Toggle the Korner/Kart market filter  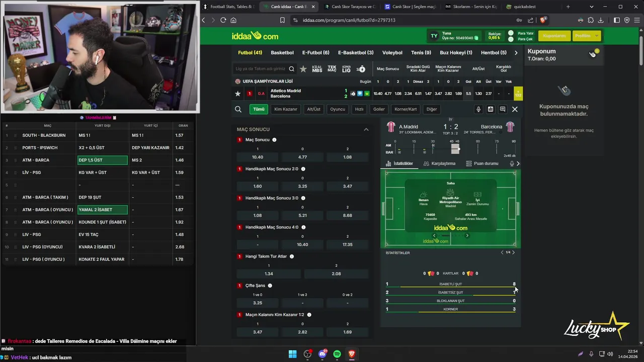[x=406, y=109]
